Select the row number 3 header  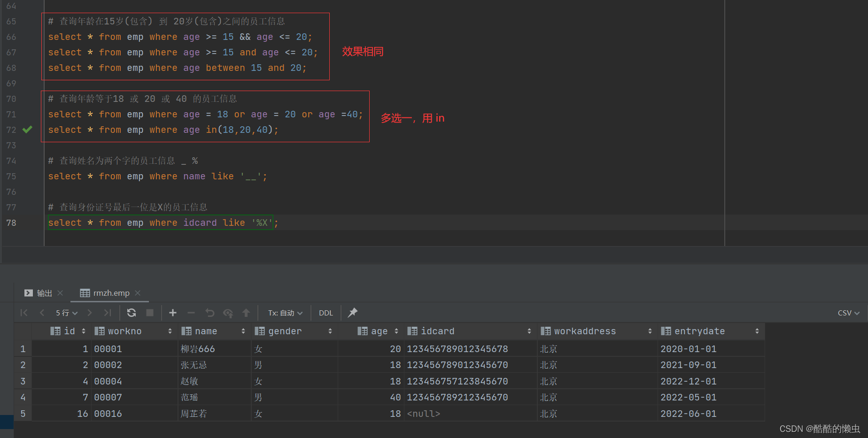(x=23, y=381)
